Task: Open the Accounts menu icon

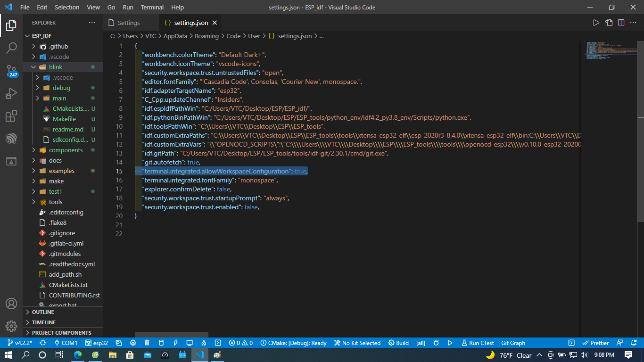Action: [x=11, y=304]
